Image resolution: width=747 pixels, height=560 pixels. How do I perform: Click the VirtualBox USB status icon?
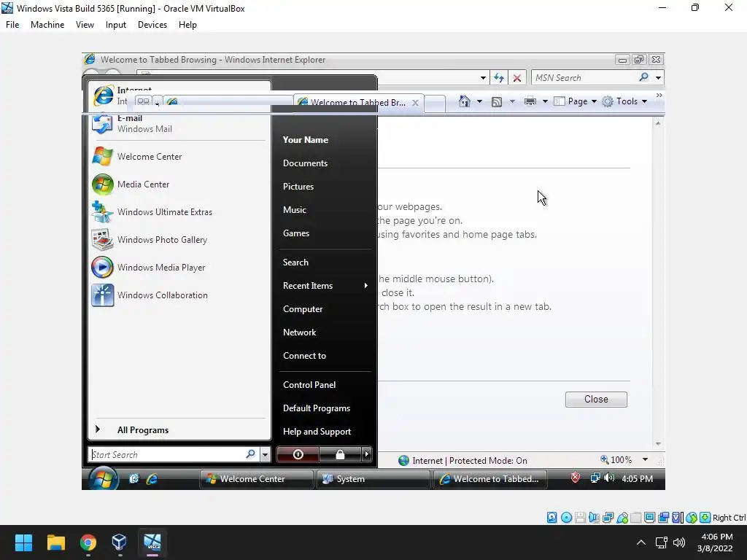[622, 518]
